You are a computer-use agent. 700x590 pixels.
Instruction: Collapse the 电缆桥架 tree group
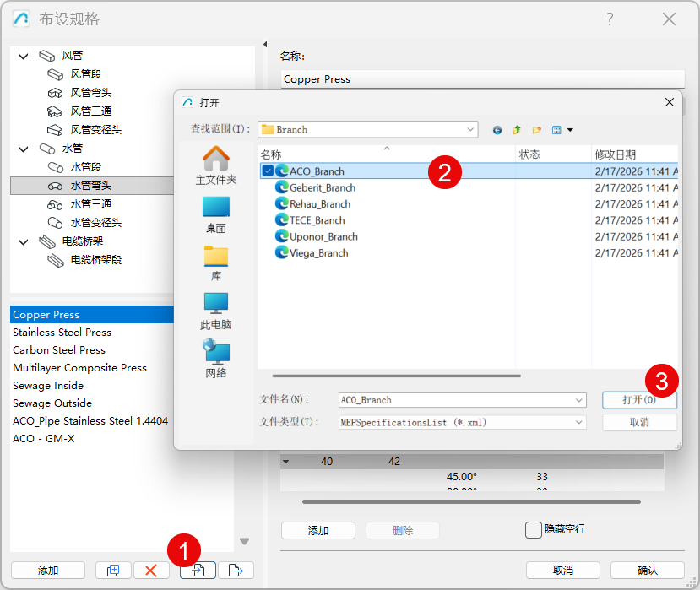[x=23, y=242]
